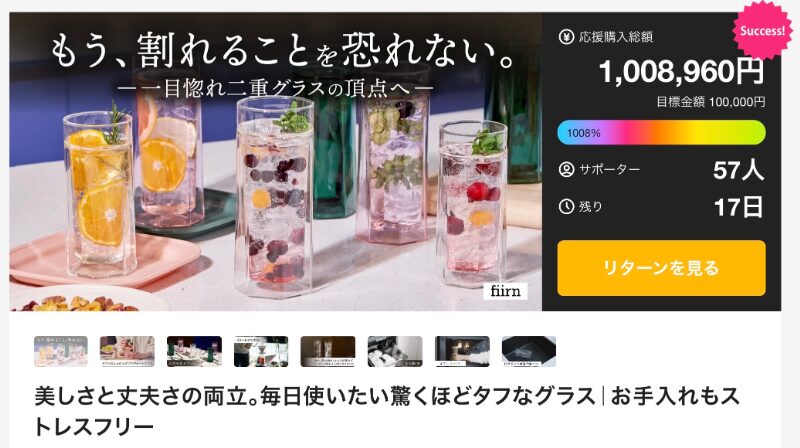This screenshot has width=800, height=448.
Task: Select thumbnail of two glasses on brown background
Action: 328,351
